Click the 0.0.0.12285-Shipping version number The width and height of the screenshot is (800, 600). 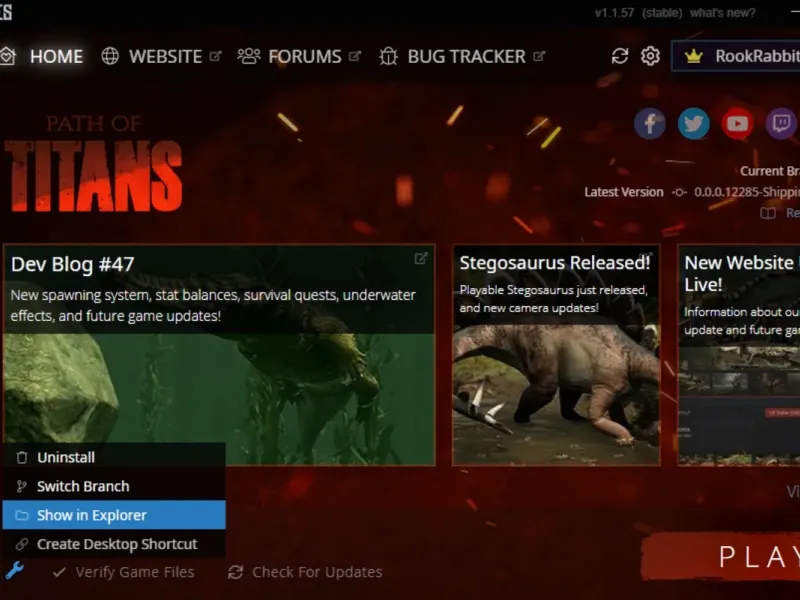(x=747, y=192)
